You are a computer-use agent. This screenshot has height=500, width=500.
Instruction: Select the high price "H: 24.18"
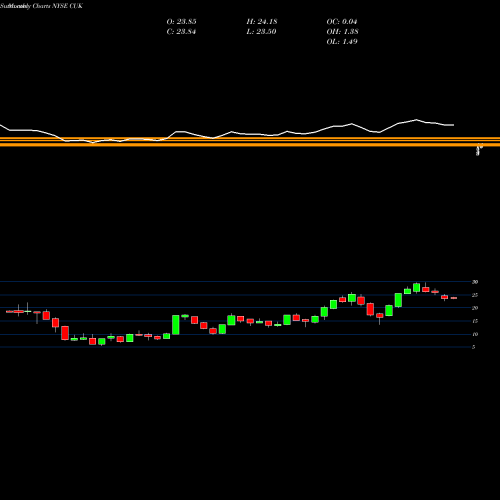click(262, 22)
